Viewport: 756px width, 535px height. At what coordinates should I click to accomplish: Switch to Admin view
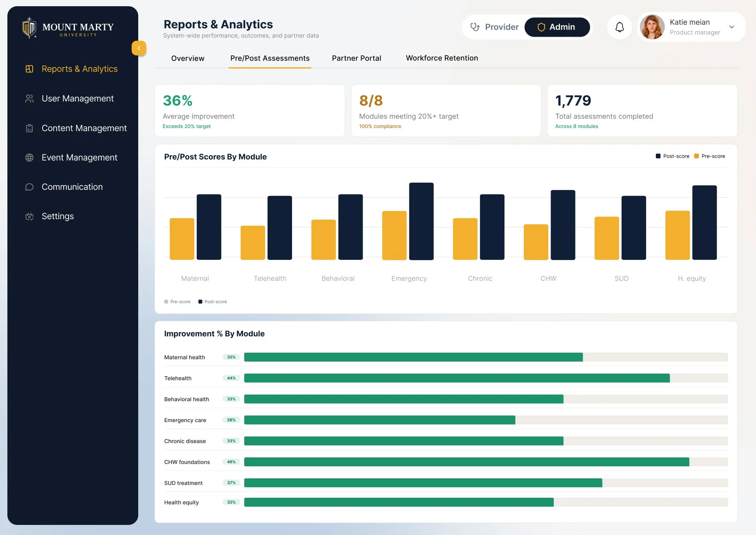[557, 27]
